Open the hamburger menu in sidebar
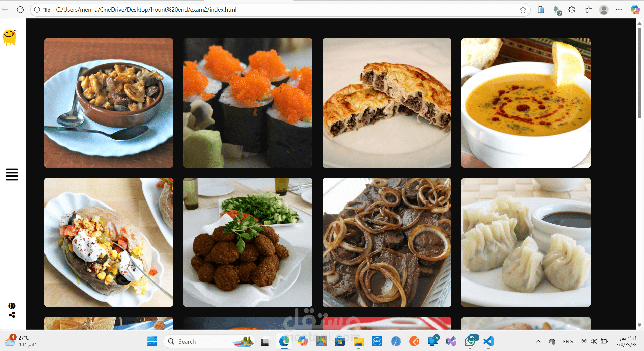 coord(12,174)
